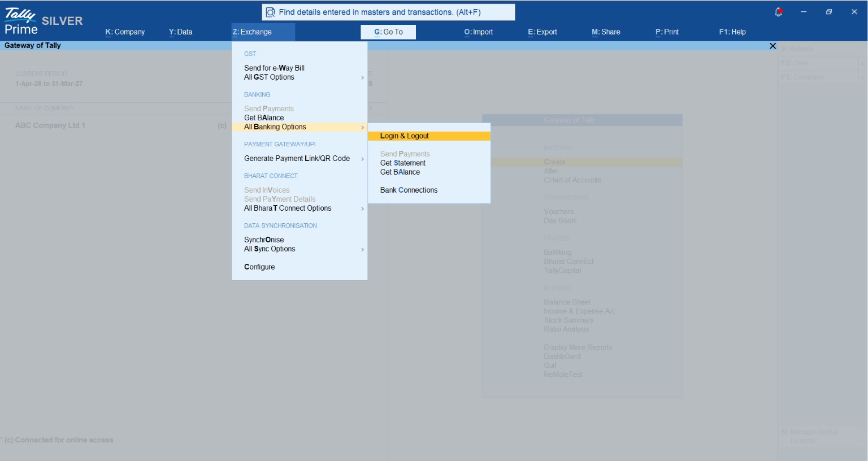Open DashbOard

point(562,356)
